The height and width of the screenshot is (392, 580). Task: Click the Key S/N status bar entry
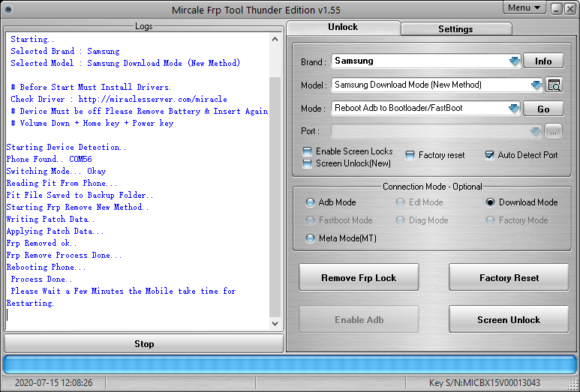pyautogui.click(x=484, y=383)
